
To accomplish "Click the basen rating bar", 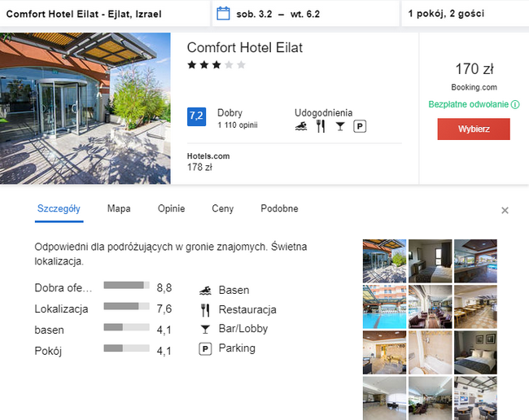I will point(126,327).
